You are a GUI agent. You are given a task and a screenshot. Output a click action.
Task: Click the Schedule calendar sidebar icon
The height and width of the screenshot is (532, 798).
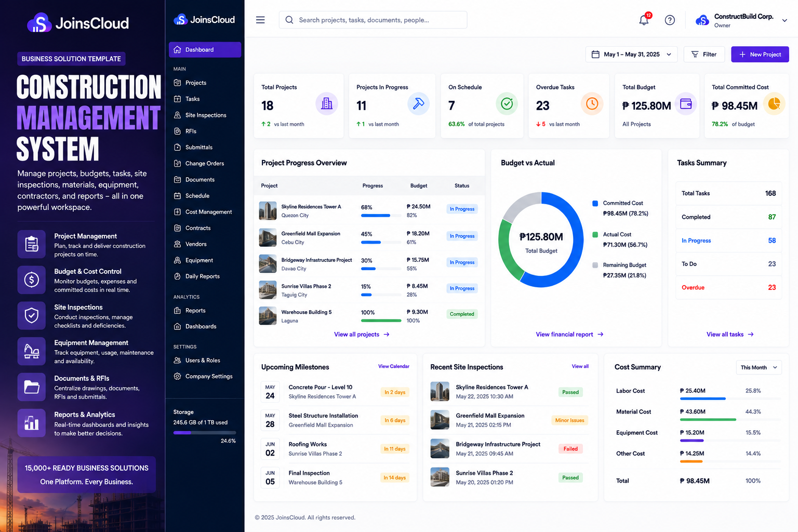(x=178, y=196)
